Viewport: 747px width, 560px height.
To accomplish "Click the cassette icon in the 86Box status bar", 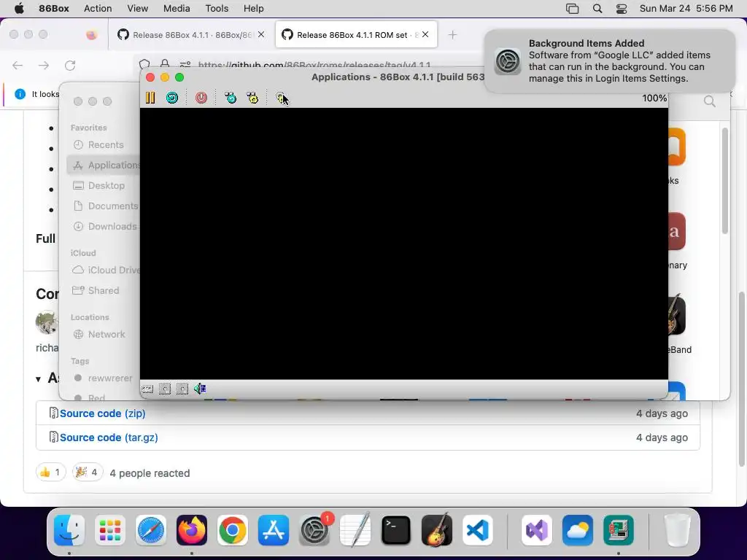I will 147,389.
